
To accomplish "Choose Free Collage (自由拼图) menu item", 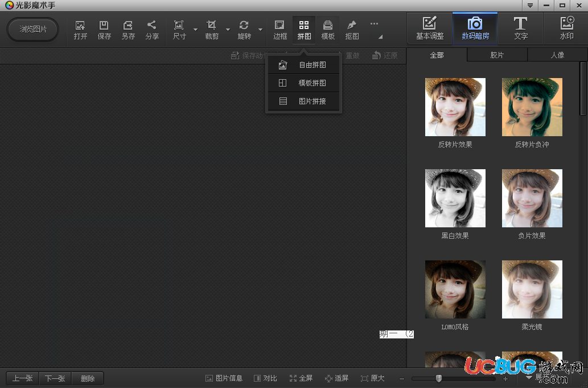I will 305,65.
